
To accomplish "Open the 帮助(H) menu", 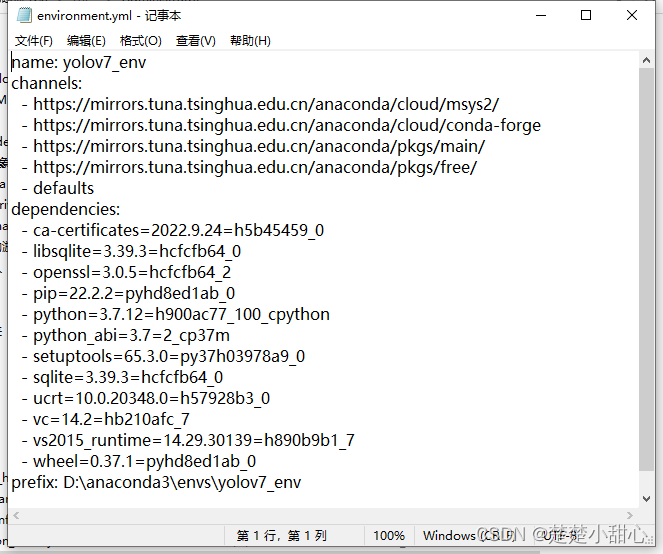I will (250, 41).
